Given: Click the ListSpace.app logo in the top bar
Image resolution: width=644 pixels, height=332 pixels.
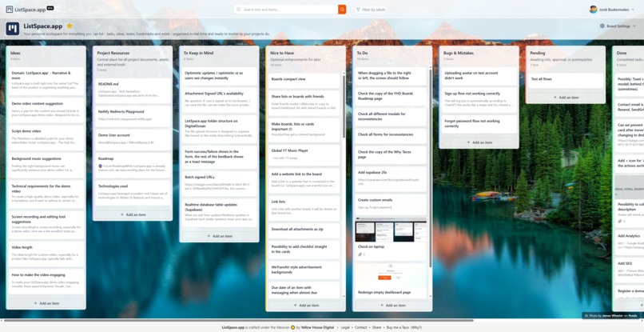Looking at the screenshot, I should click(30, 9).
